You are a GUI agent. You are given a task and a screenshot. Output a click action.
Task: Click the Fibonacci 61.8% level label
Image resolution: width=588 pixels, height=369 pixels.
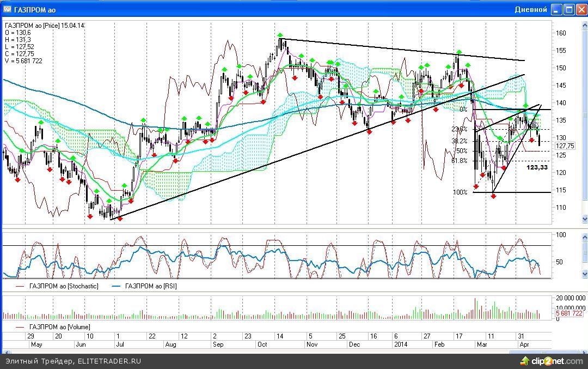(x=460, y=161)
